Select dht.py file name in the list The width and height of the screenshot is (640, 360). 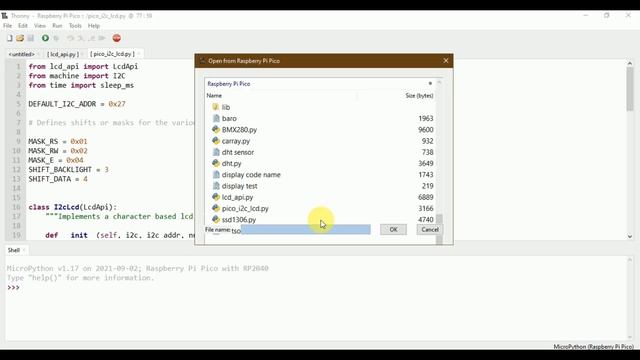point(231,163)
